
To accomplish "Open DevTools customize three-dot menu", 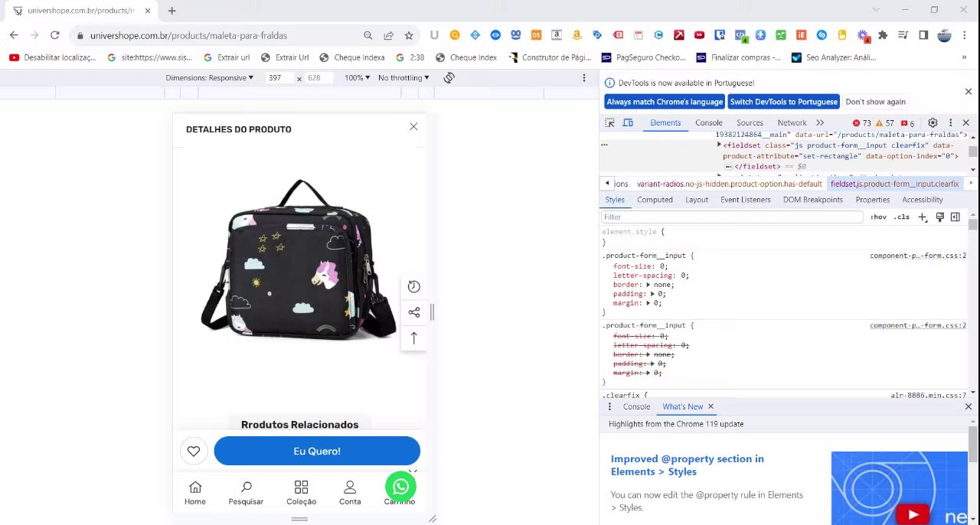I will pos(950,122).
